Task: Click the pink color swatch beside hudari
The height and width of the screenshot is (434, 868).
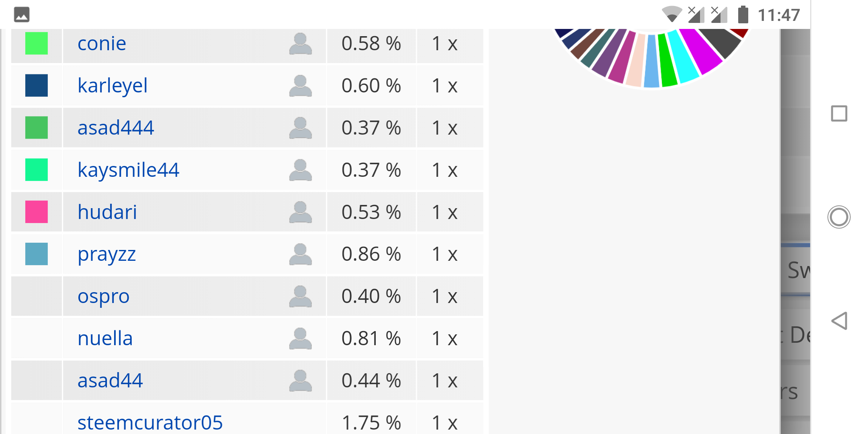Action: (37, 212)
